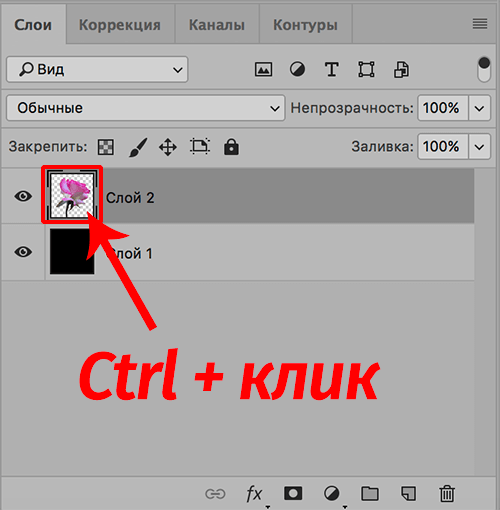Image resolution: width=500 pixels, height=510 pixels.
Task: Click the Заливка label
Action: tap(382, 147)
